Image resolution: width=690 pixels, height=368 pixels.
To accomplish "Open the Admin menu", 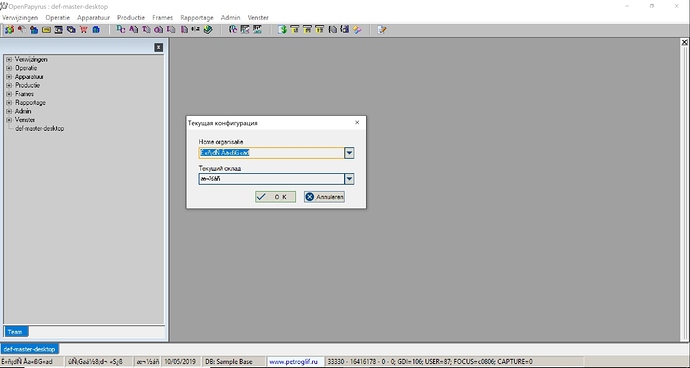I will click(x=230, y=18).
